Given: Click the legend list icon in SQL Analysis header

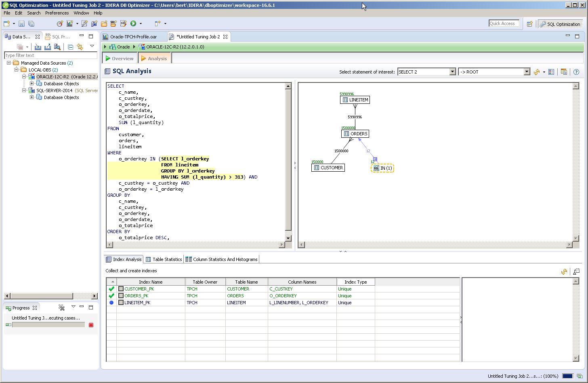Looking at the screenshot, I should (x=551, y=72).
